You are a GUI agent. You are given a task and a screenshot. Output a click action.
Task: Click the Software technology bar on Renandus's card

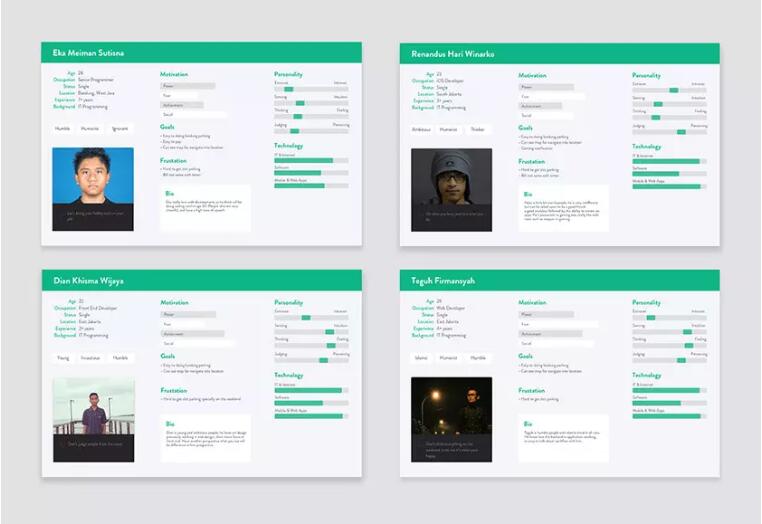pos(669,173)
